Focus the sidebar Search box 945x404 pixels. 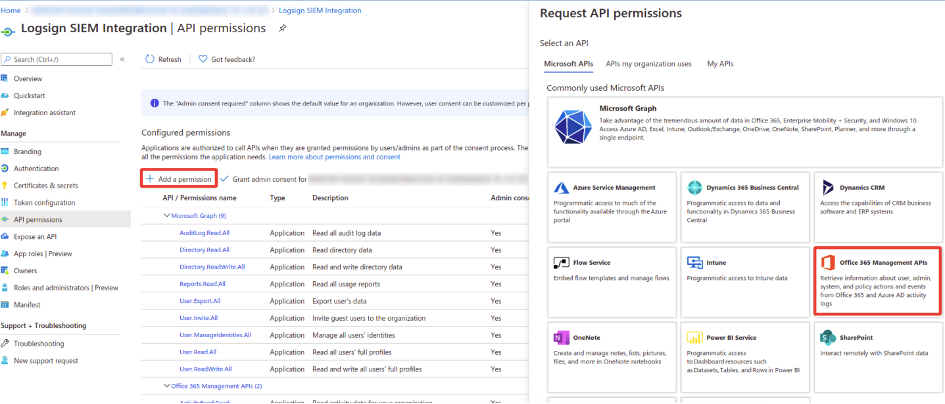click(57, 59)
